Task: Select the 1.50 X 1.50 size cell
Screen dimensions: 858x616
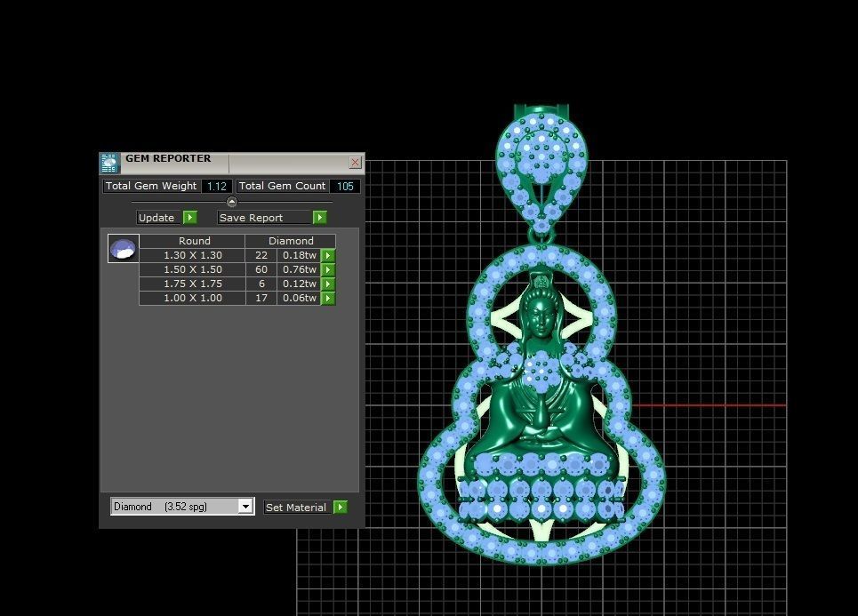Action: pyautogui.click(x=193, y=269)
